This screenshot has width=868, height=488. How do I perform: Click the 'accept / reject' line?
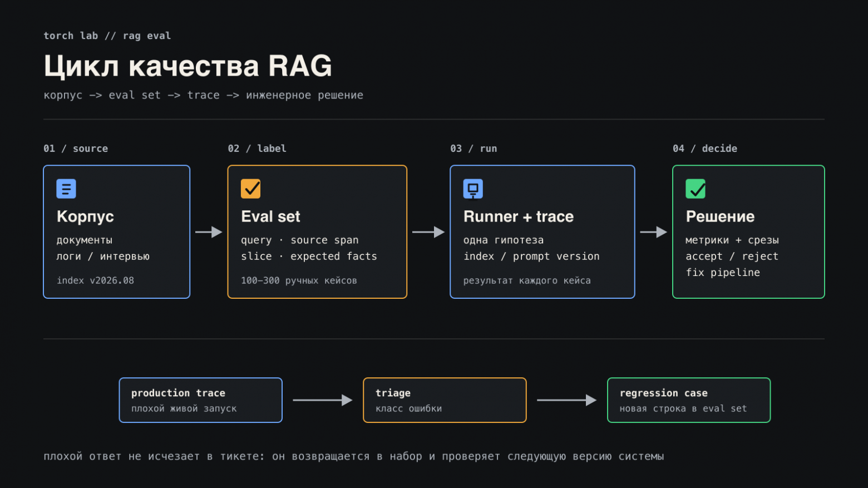click(x=732, y=257)
